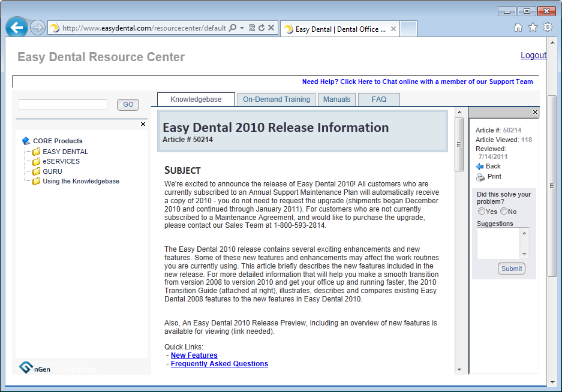Open the browser Tools gear icon

[548, 27]
